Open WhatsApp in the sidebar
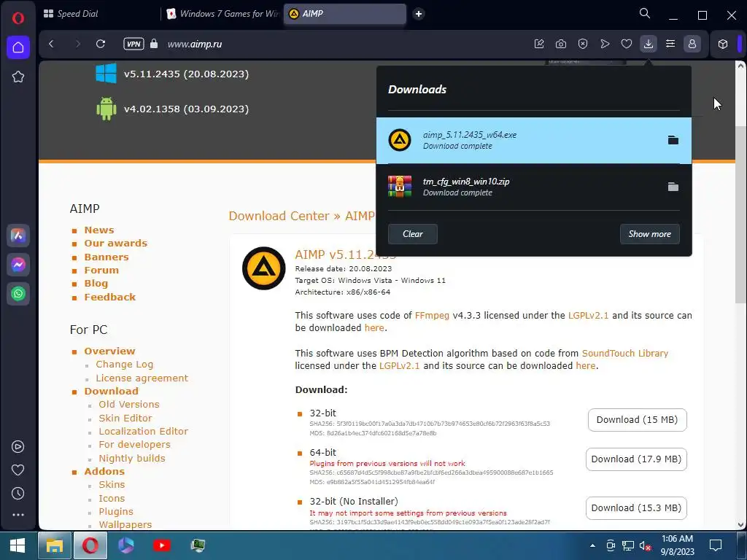 point(18,293)
